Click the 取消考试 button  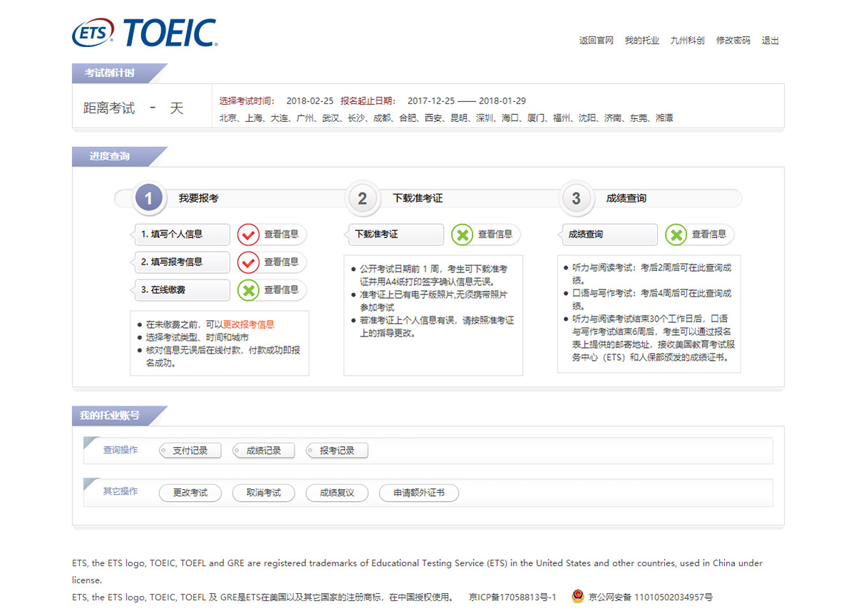(263, 493)
